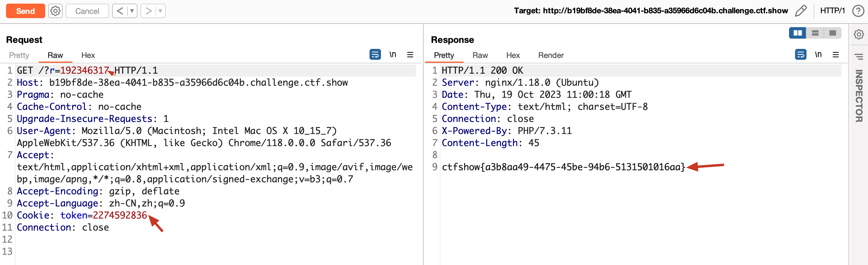Open the forward history dropdown arrow
868x265 pixels.
(x=160, y=11)
